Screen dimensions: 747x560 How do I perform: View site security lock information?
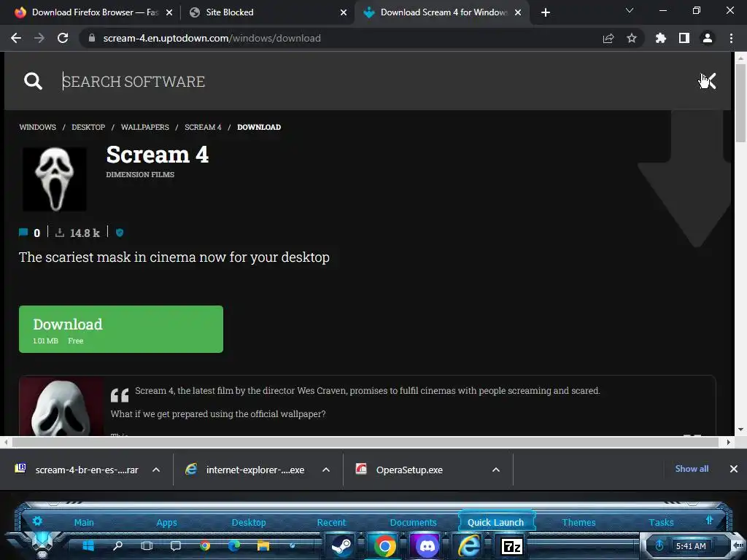92,38
